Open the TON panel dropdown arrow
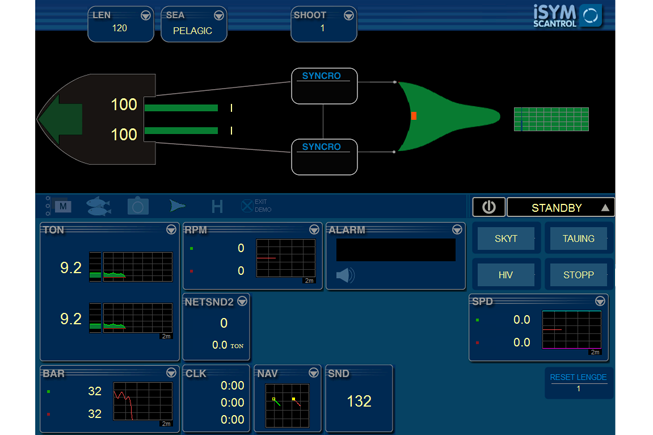 (171, 230)
